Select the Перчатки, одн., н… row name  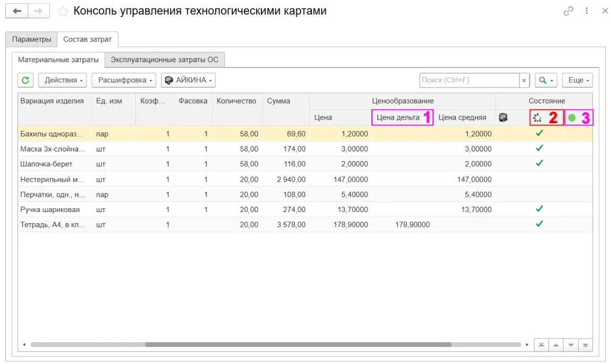[53, 194]
